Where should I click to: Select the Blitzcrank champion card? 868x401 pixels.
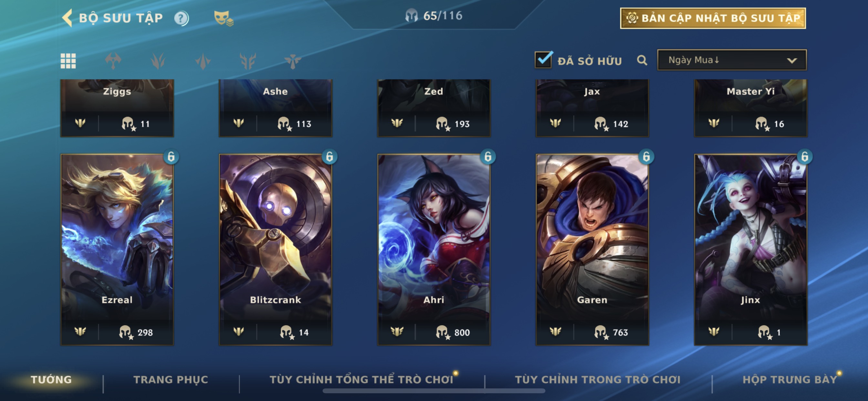pyautogui.click(x=275, y=249)
